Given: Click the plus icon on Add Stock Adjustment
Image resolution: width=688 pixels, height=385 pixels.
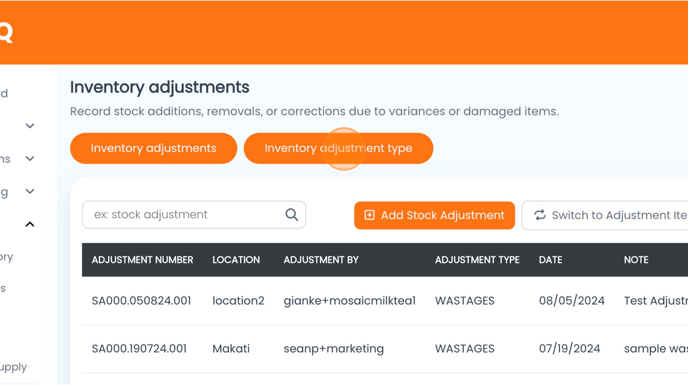Looking at the screenshot, I should (x=369, y=215).
